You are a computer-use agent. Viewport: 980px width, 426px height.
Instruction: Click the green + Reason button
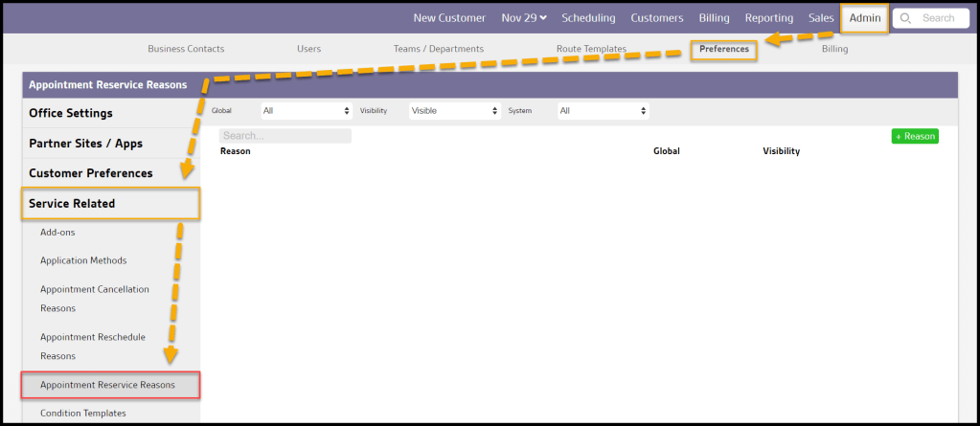(x=914, y=136)
